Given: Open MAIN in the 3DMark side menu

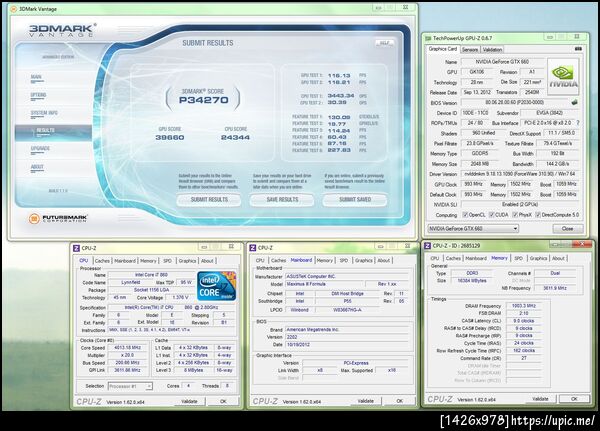Looking at the screenshot, I should (36, 77).
